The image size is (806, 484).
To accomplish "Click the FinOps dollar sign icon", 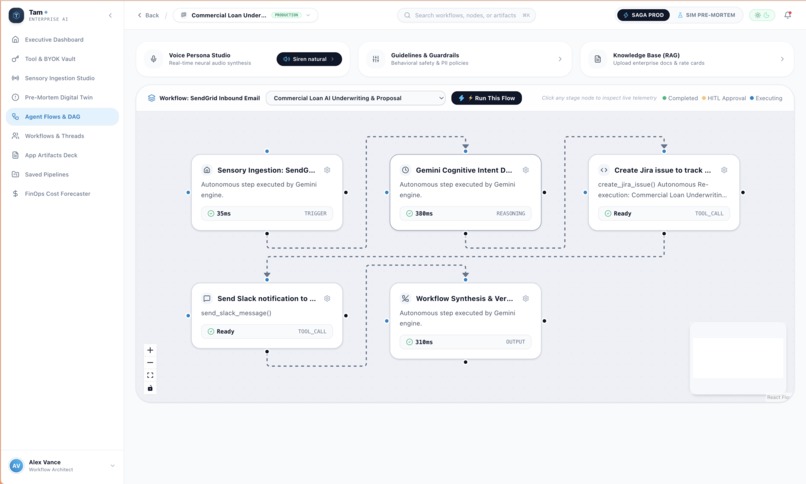I will (15, 194).
